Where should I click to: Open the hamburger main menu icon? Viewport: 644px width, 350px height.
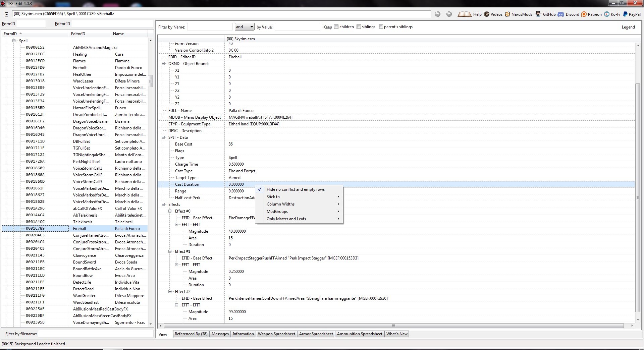(6, 14)
